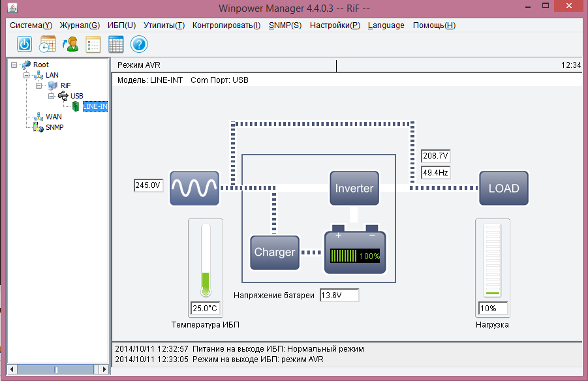The height and width of the screenshot is (381, 588).
Task: Click the Режим AVR status text
Action: tap(139, 65)
